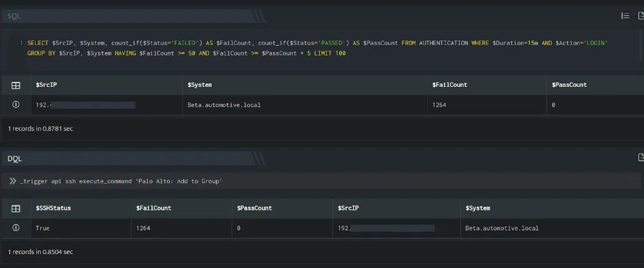Click the list options icon in SQL header
Viewport: 644px width, 268px height.
coord(625,16)
